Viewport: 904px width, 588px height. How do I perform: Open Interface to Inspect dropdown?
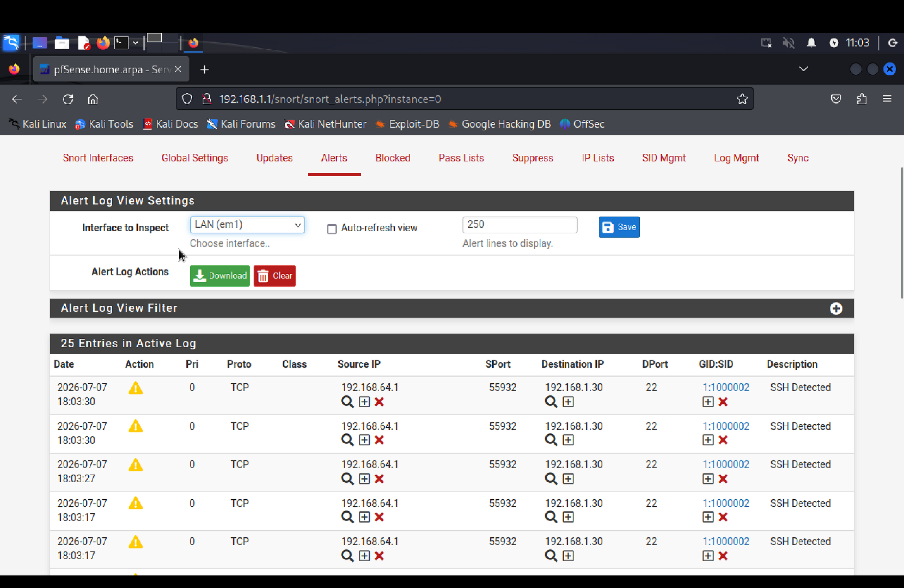tap(247, 225)
